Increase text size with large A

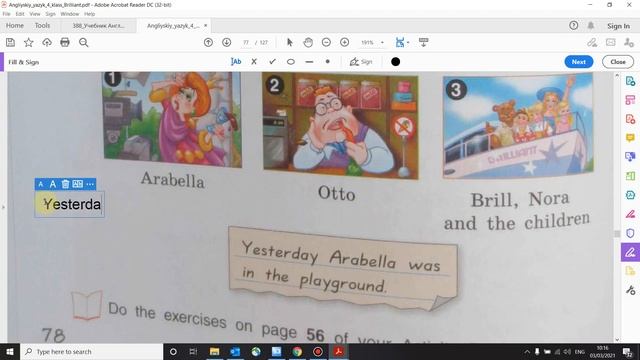[x=53, y=184]
